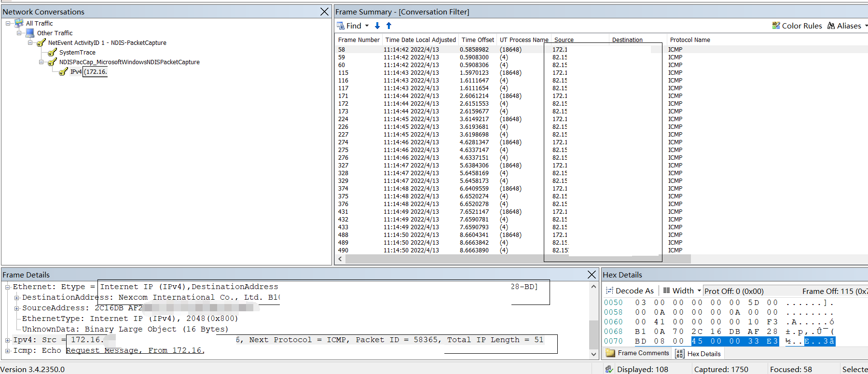Sort by Time Offset column header
Viewport: 868px width, 374px height.
478,40
